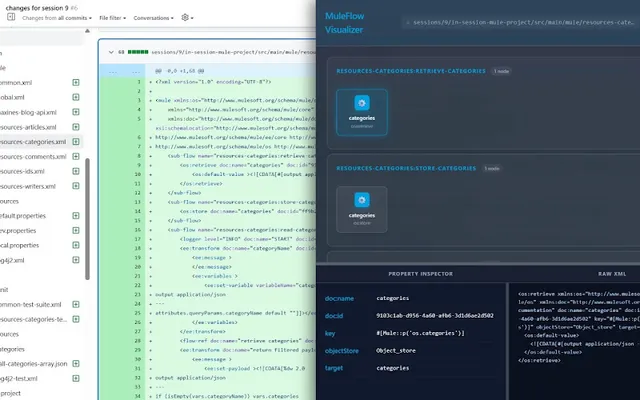Click the RESOURCES-CATEGORIES:RETRIEVE-CATEGORIES flow header
Screen dimensions: 640x400
click(x=411, y=71)
